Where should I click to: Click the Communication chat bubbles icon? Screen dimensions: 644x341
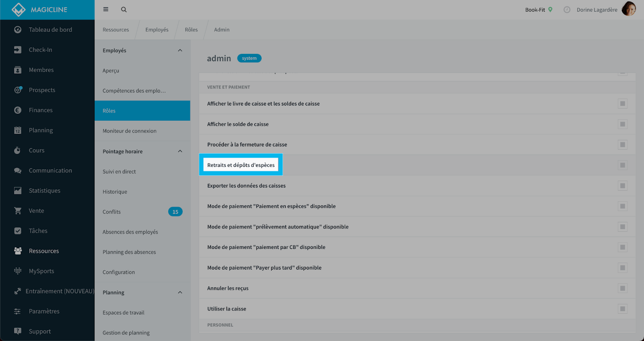pyautogui.click(x=18, y=170)
